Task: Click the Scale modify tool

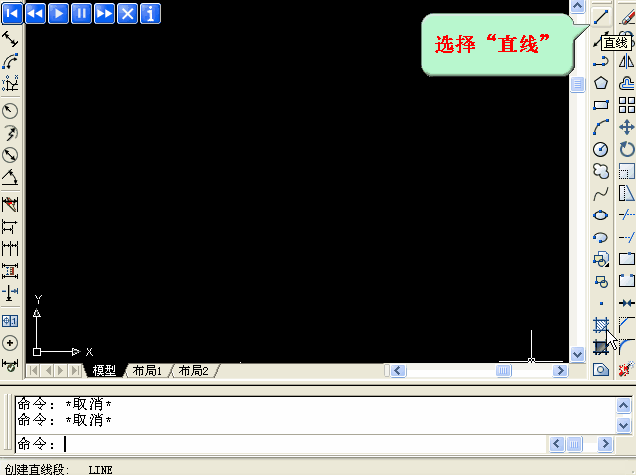Action: [627, 171]
